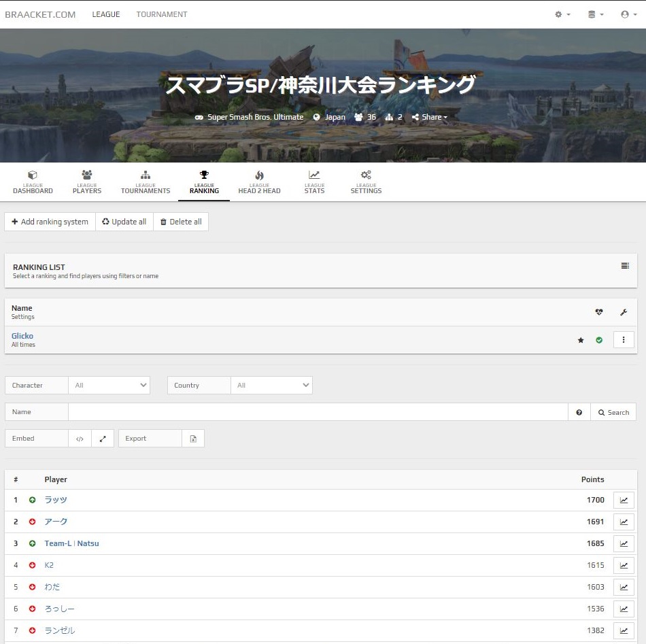Open the LEAGUE menu item

pos(106,14)
